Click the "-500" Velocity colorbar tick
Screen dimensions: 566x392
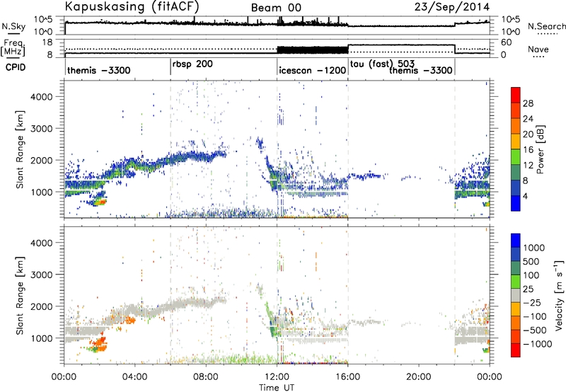click(x=536, y=330)
